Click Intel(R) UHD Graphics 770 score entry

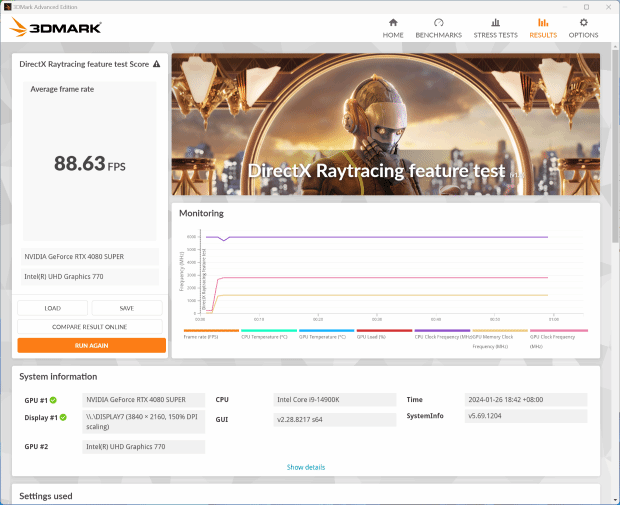tap(90, 277)
